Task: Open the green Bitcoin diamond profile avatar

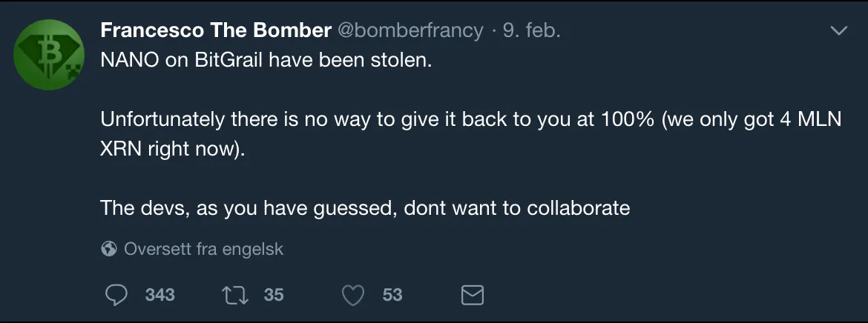Action: (49, 54)
